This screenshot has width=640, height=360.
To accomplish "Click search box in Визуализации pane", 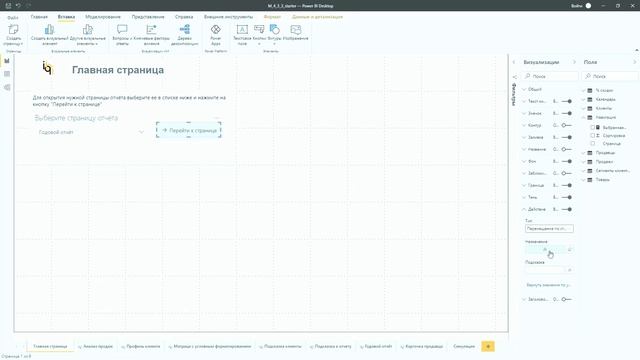I will pos(551,76).
